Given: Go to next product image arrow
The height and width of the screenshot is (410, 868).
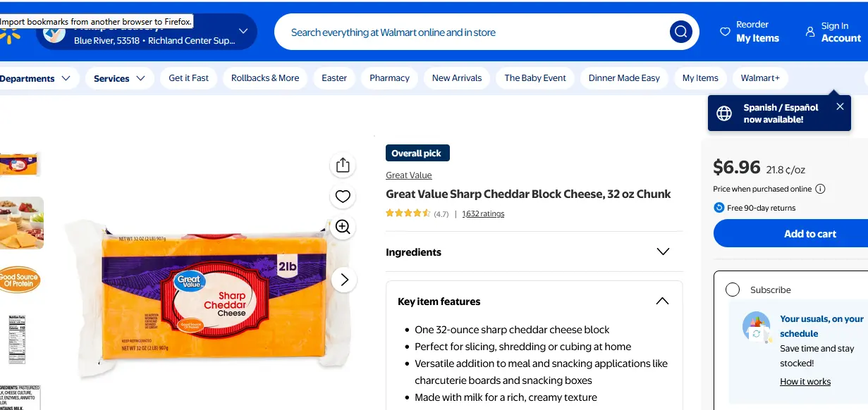Looking at the screenshot, I should coord(344,280).
